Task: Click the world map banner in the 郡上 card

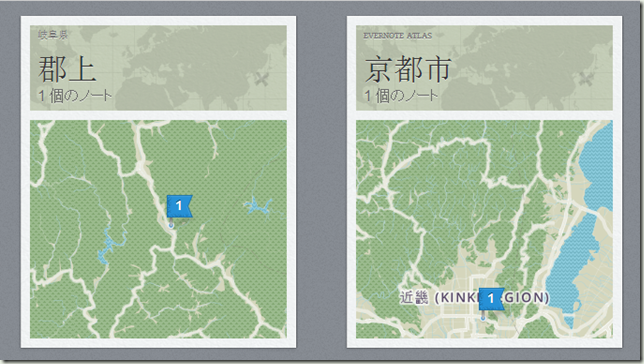Action: (158, 68)
